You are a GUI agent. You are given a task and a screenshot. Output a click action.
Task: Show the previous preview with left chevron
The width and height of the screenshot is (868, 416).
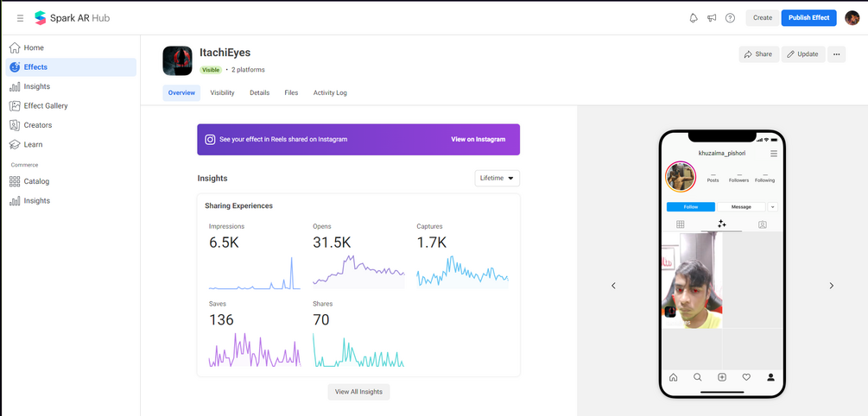(x=613, y=286)
